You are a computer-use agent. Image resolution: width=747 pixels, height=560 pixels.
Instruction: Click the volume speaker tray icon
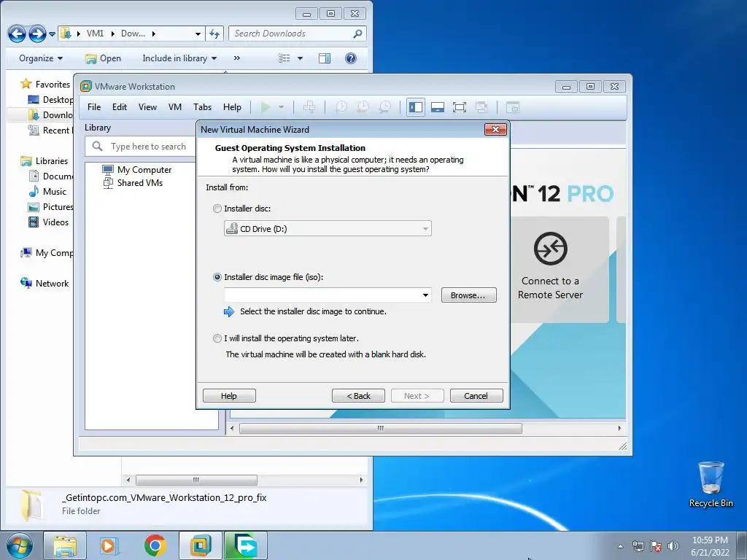pyautogui.click(x=673, y=546)
